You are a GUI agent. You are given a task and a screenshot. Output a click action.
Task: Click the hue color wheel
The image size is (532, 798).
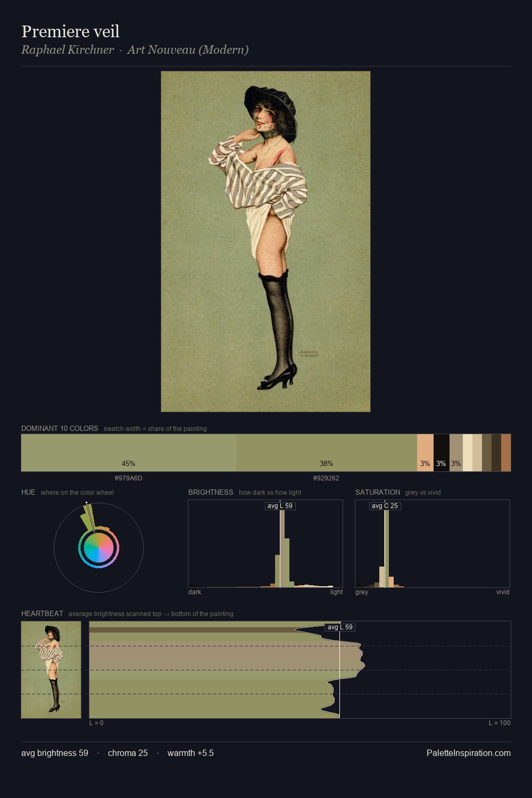[98, 547]
